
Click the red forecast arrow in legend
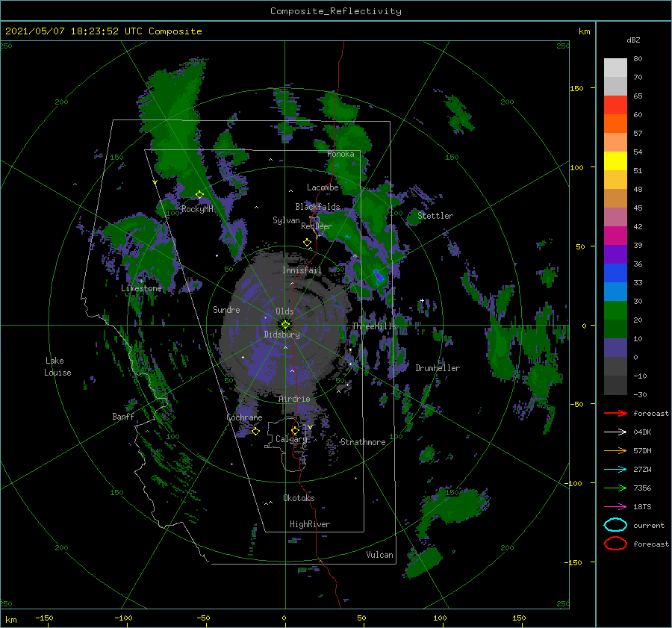tap(615, 413)
